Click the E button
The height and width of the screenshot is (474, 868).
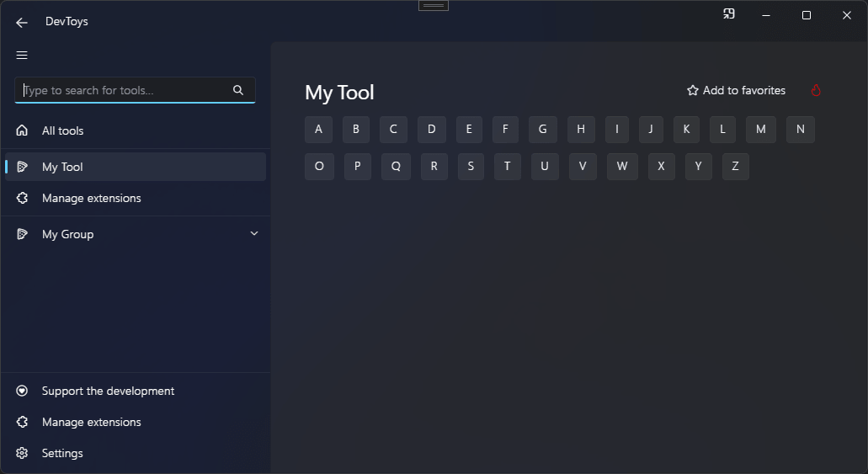tap(469, 130)
